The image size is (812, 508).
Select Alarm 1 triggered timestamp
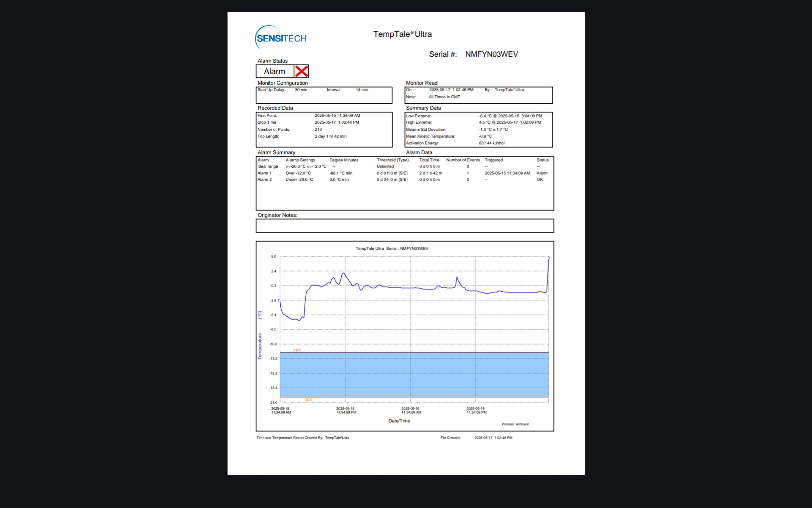pos(507,173)
